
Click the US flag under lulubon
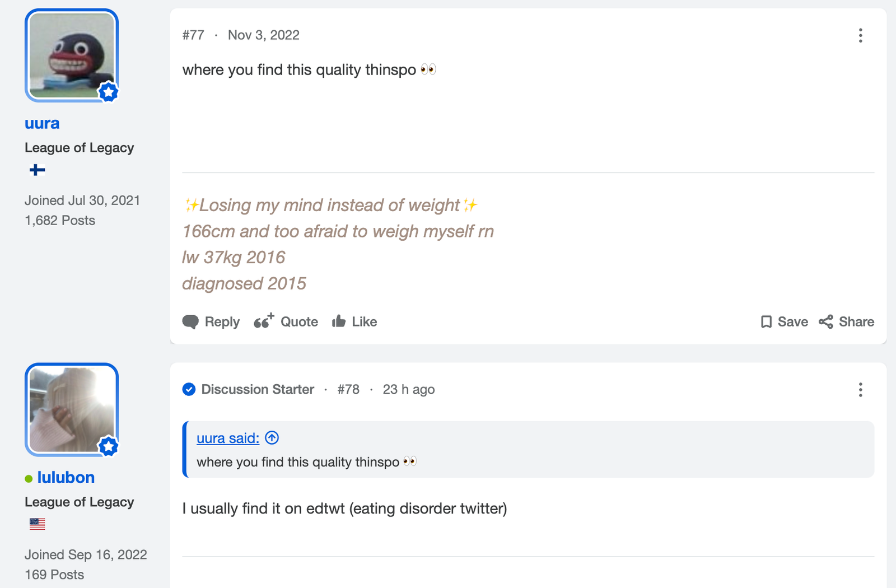click(37, 524)
